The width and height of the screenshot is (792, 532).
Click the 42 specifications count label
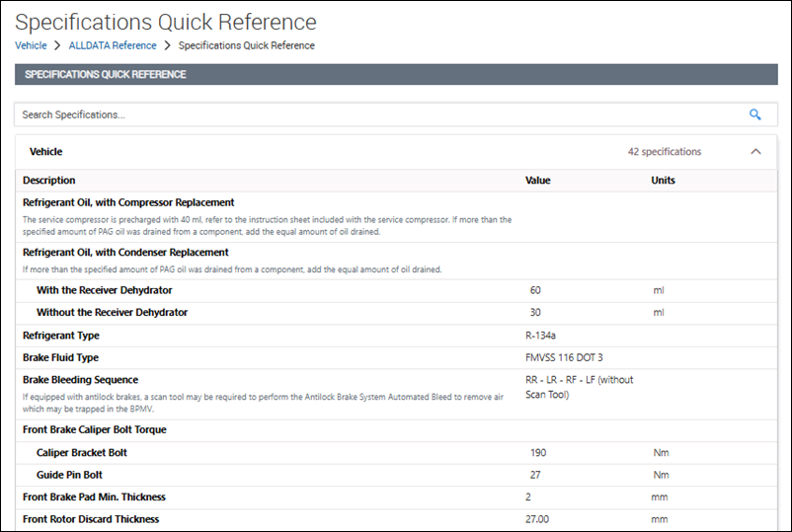[x=664, y=152]
